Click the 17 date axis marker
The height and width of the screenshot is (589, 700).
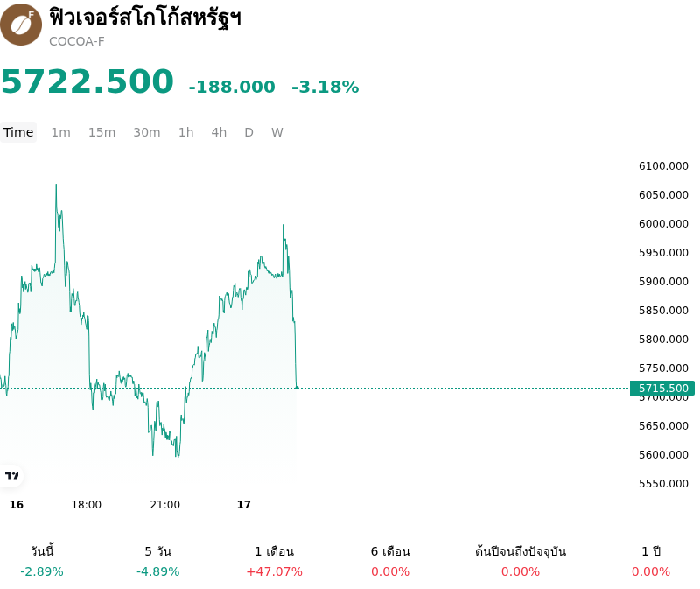click(244, 505)
